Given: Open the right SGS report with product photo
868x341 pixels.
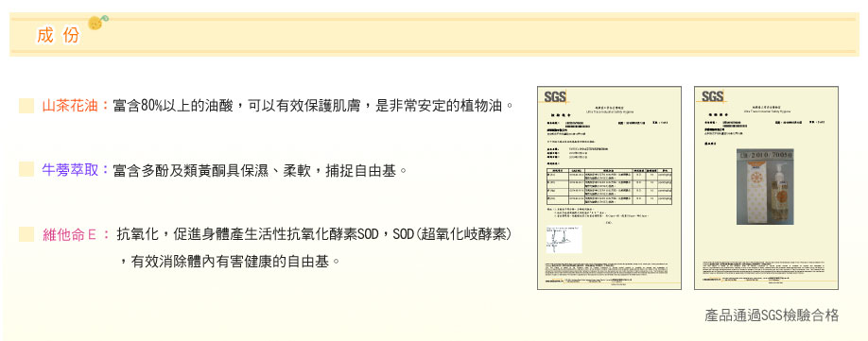Looking at the screenshot, I should coord(766,188).
